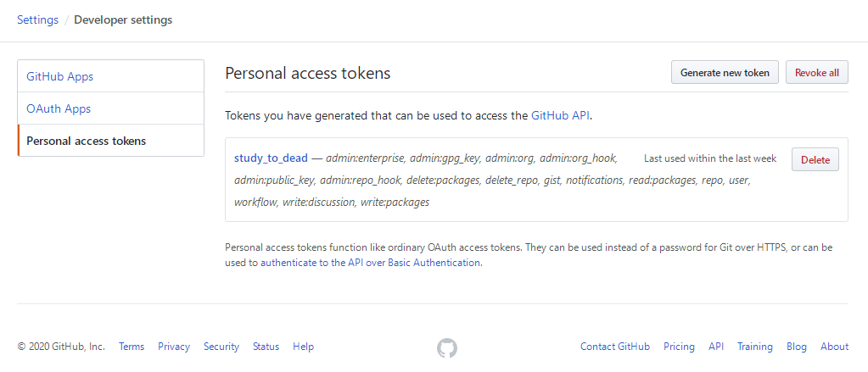
Task: Check the Status footer link
Action: [x=266, y=347]
